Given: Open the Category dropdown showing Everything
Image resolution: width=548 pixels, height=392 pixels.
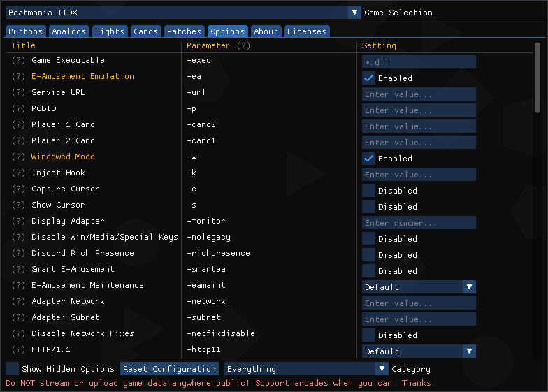Looking at the screenshot, I should coord(382,369).
